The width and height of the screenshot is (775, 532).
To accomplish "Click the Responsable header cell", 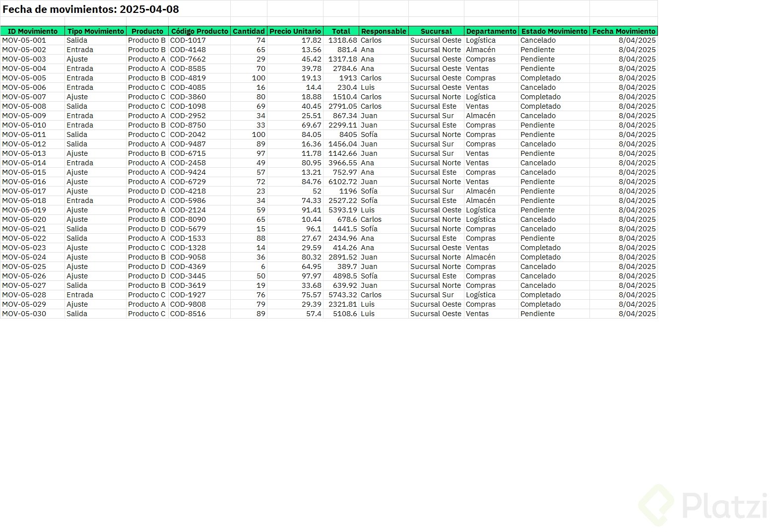I will (384, 31).
